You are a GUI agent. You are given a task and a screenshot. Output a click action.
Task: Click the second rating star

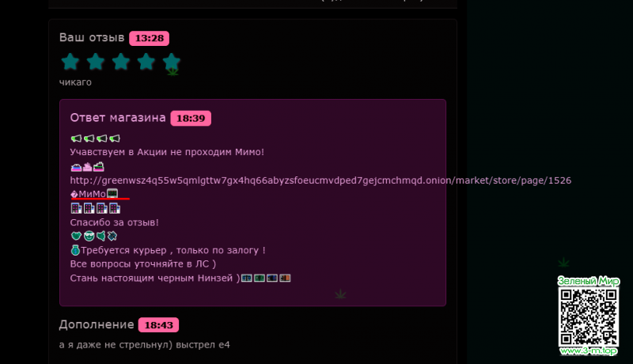[x=96, y=62]
